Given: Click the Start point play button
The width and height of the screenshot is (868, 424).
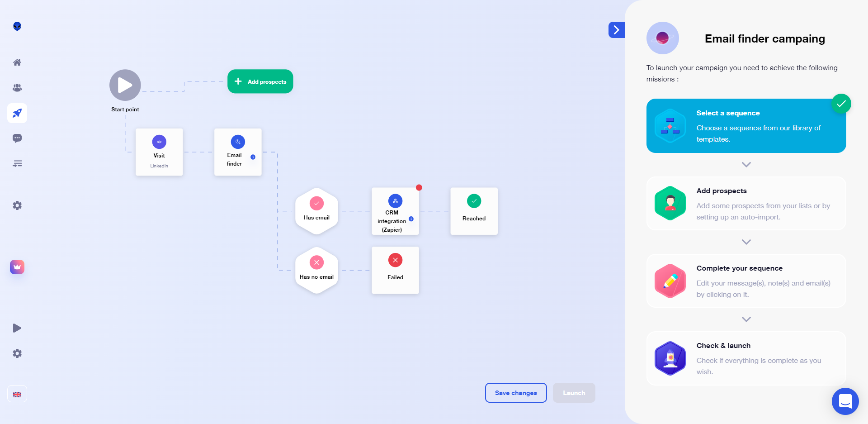Looking at the screenshot, I should [x=125, y=85].
